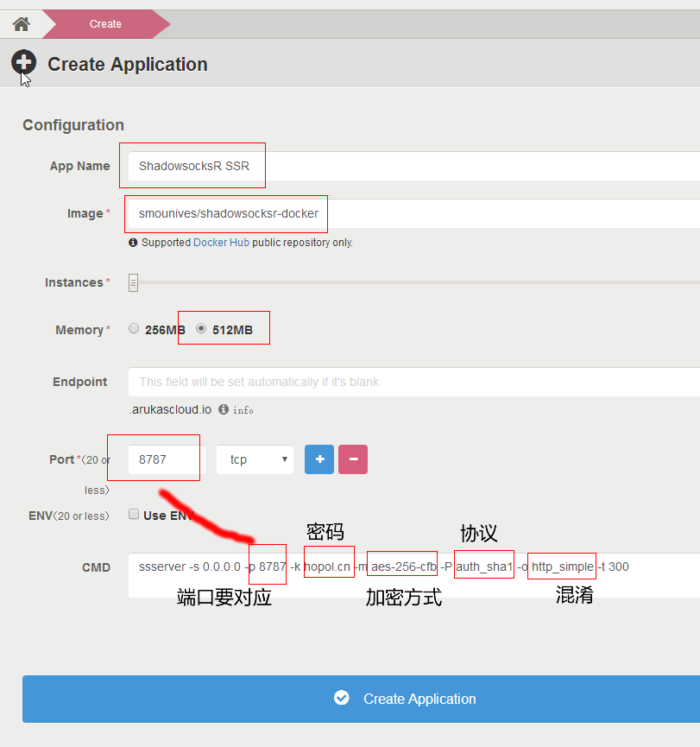Click the ENV(20 or less) label
The width and height of the screenshot is (700, 747).
68,516
